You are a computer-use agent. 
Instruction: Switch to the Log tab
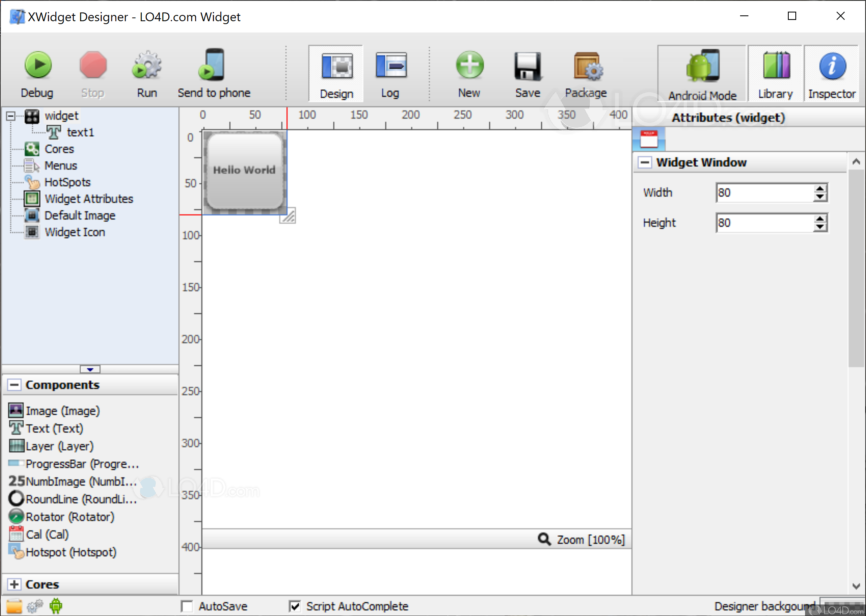coord(390,73)
